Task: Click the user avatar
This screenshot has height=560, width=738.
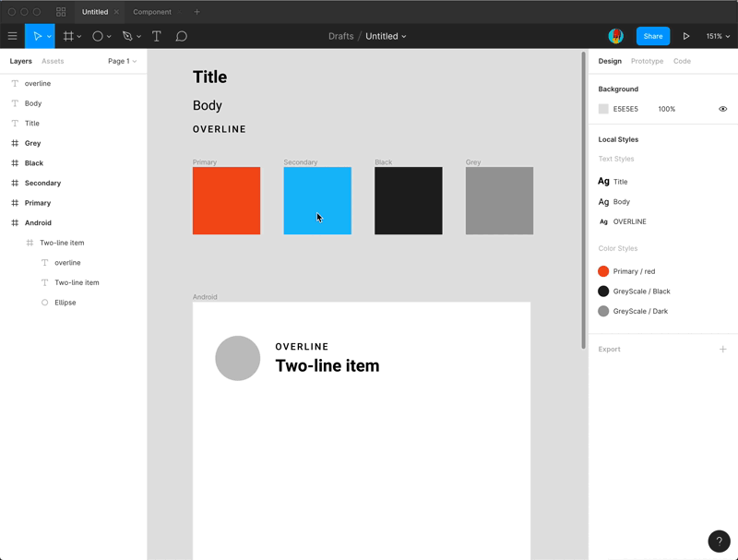Action: click(615, 36)
